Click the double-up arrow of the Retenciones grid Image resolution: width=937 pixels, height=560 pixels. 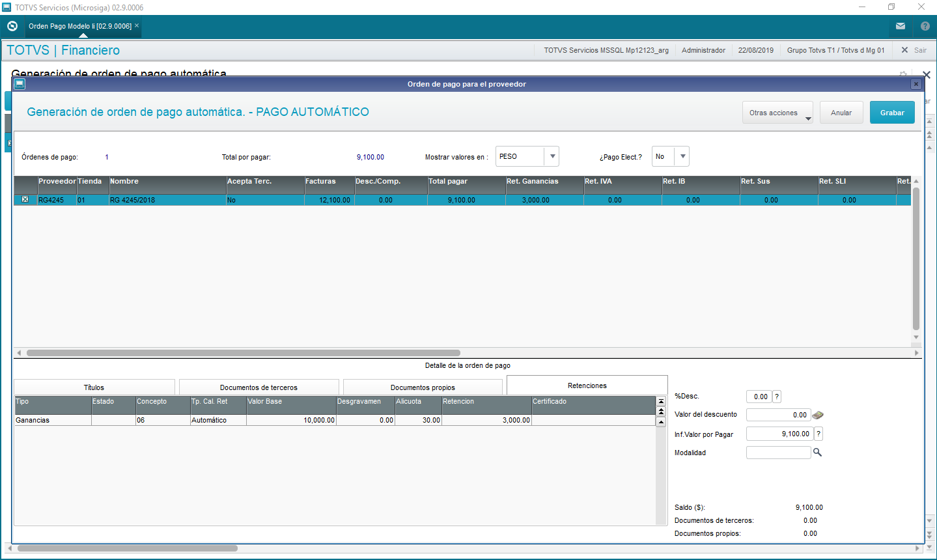coord(662,412)
